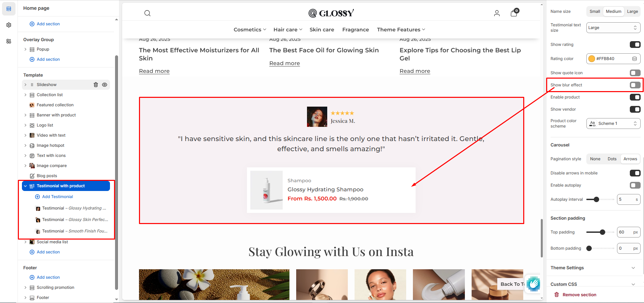Viewport: 644px width, 303px height.
Task: Open the Testimonial text size dropdown
Action: [x=613, y=28]
